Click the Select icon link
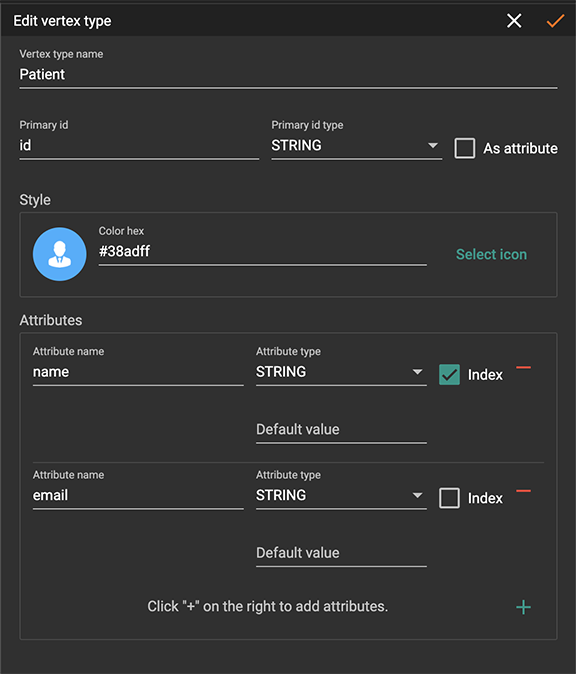 click(491, 254)
